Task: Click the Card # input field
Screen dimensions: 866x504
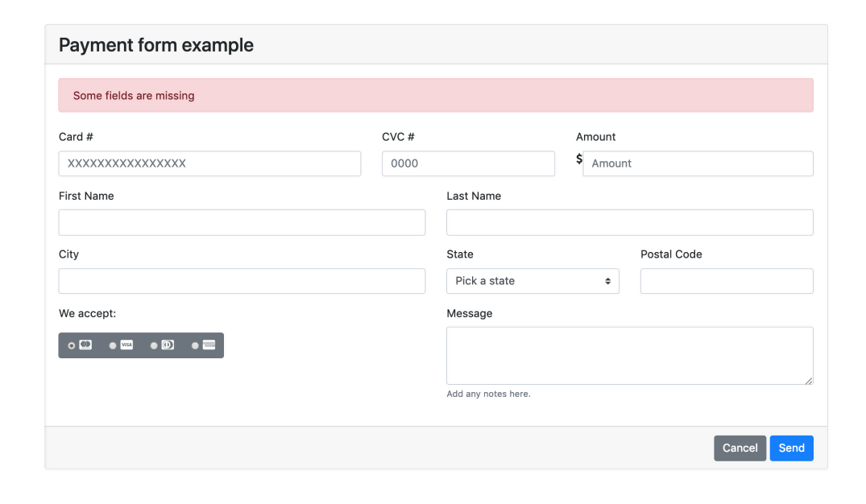Action: point(209,163)
